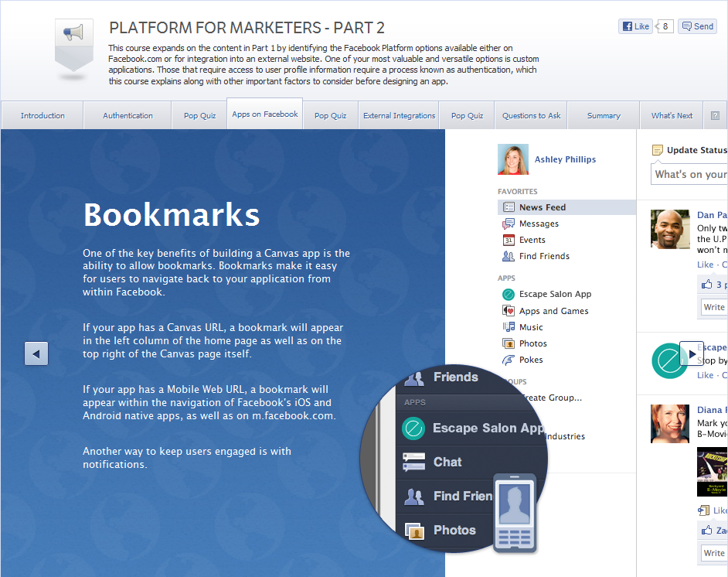The width and height of the screenshot is (728, 577).
Task: Click the mobile Chat label in magnifier
Action: [x=447, y=463]
